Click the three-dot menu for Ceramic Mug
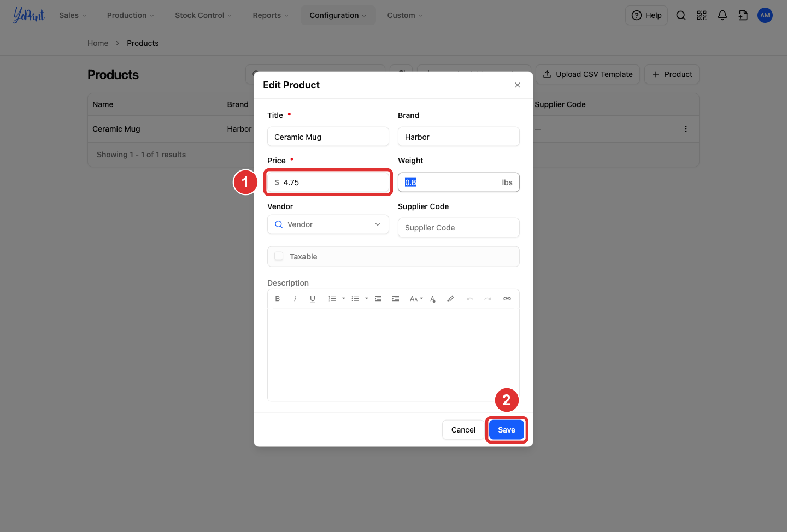787x532 pixels. pos(686,129)
